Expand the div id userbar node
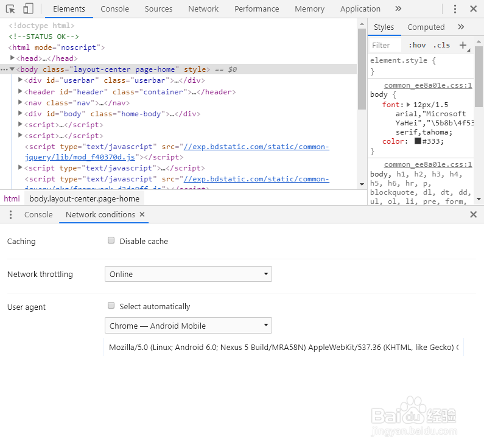 pos(20,80)
